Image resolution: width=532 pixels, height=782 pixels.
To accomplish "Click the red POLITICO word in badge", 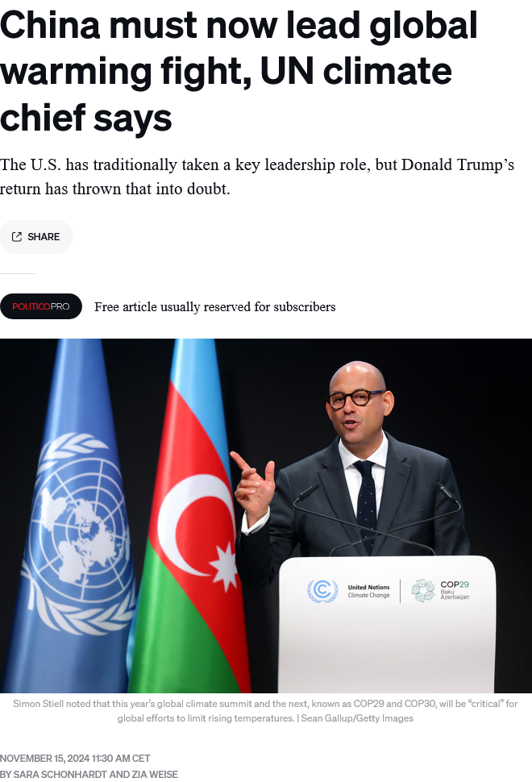I will pyautogui.click(x=31, y=306).
